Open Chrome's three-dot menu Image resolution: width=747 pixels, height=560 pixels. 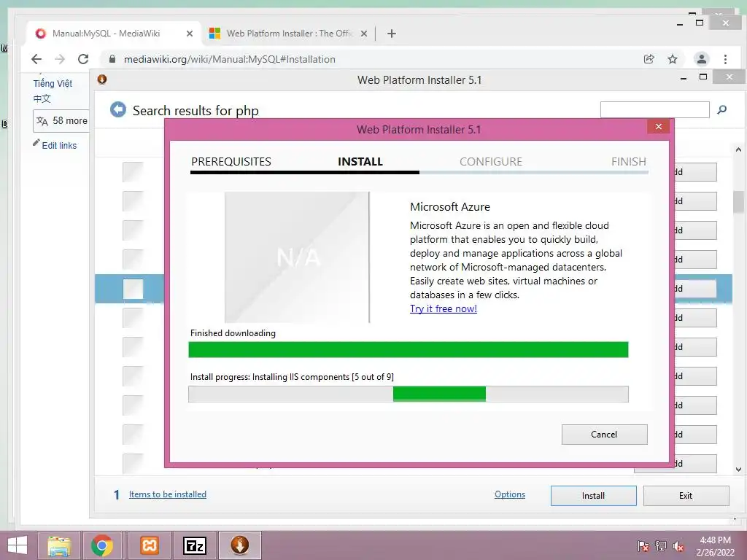click(x=725, y=59)
